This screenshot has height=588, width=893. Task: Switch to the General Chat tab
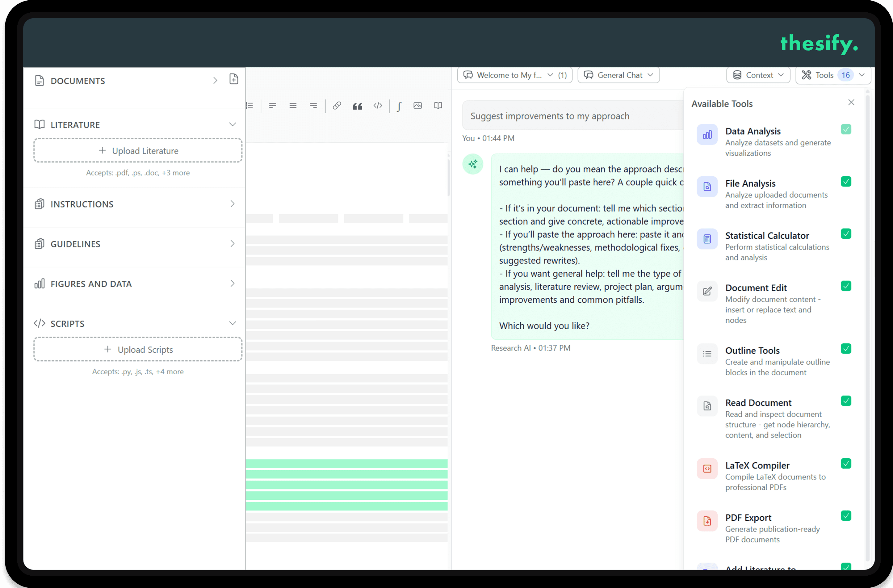point(618,75)
